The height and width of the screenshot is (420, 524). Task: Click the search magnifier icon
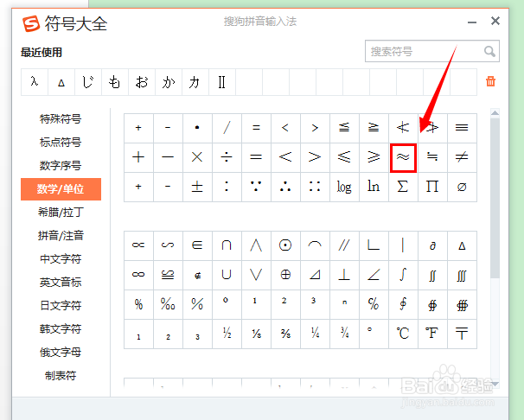coord(489,51)
